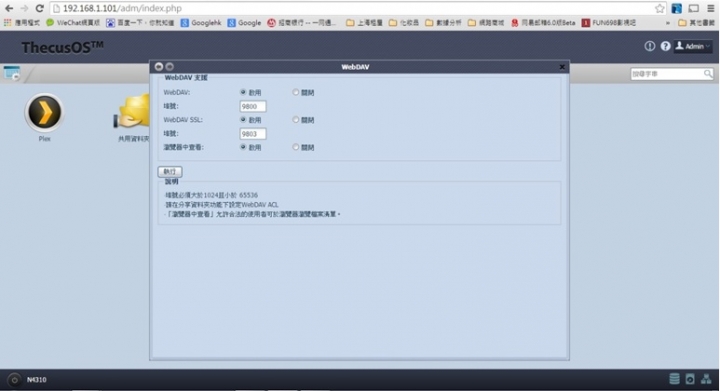This screenshot has height=391, width=720.
Task: Reload the page with the refresh icon
Action: point(39,8)
